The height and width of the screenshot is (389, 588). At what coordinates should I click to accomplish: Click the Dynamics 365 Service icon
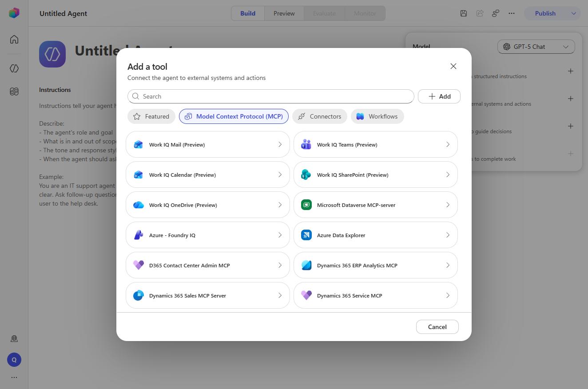(306, 295)
